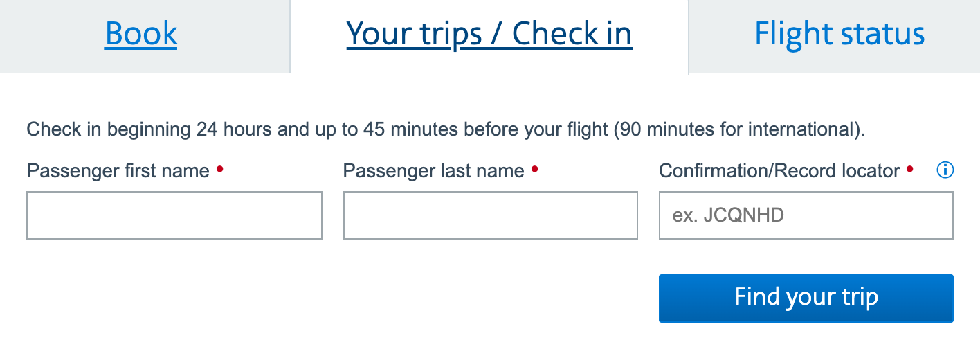
Task: Open the Book tab
Action: (141, 34)
